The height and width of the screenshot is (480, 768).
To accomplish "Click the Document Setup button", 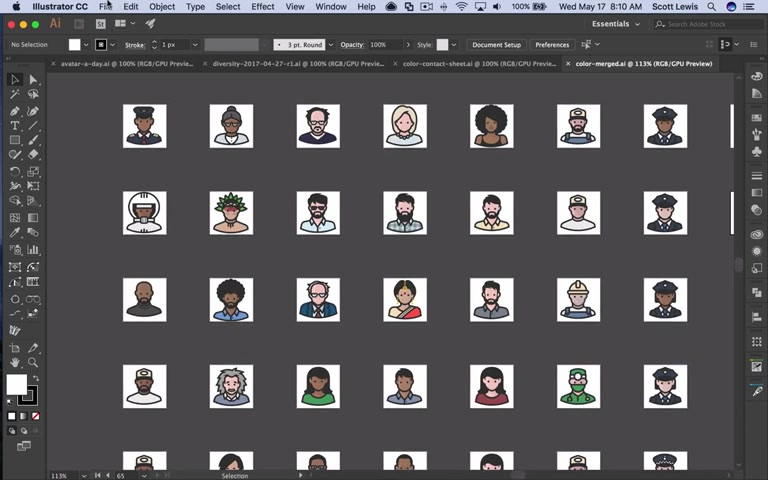I will (496, 45).
